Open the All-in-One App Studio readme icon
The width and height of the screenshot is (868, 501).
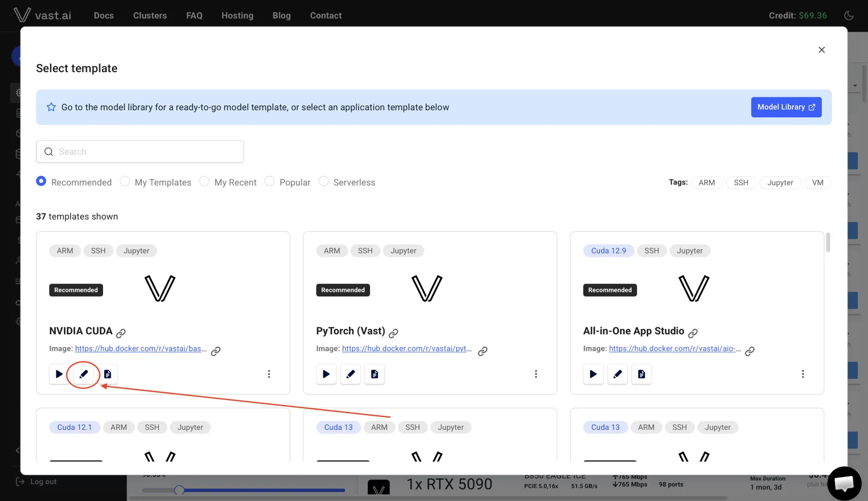(641, 374)
